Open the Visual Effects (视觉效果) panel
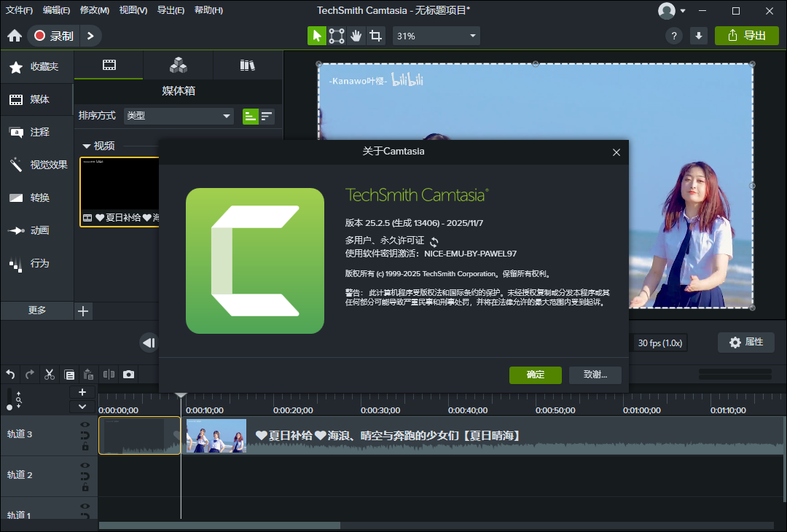Screen dimensions: 787x532 (36, 165)
